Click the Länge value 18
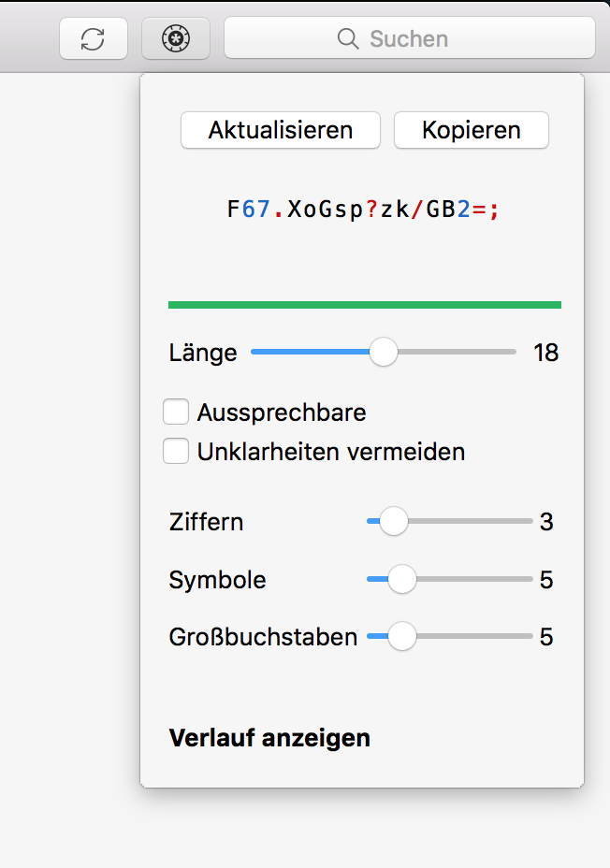This screenshot has width=610, height=868. [x=545, y=353]
